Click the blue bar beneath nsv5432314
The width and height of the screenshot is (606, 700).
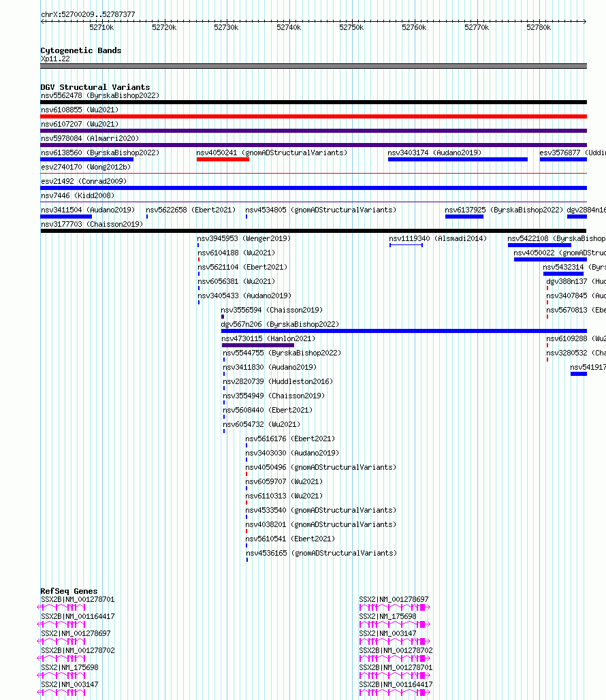563,274
